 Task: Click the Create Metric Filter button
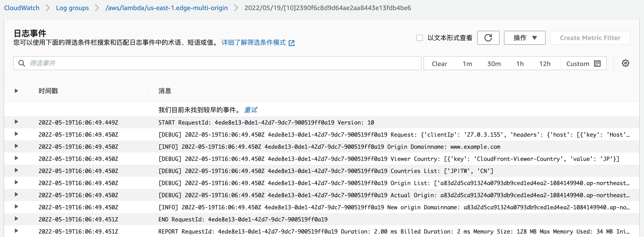pos(590,38)
